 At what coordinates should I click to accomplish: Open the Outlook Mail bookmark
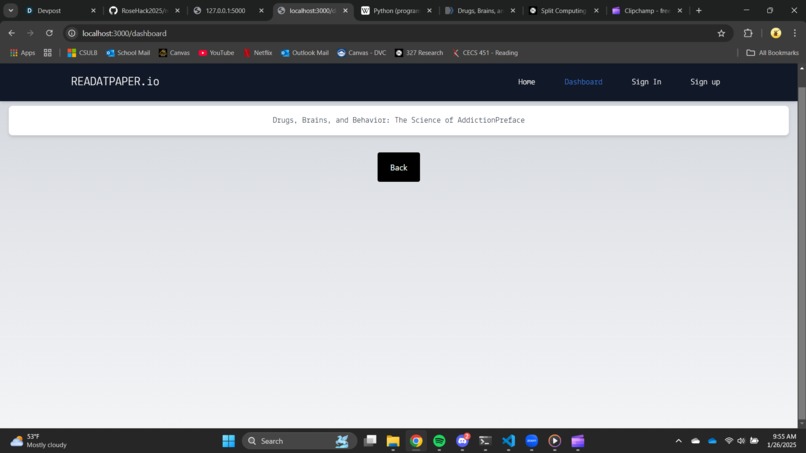tap(305, 52)
